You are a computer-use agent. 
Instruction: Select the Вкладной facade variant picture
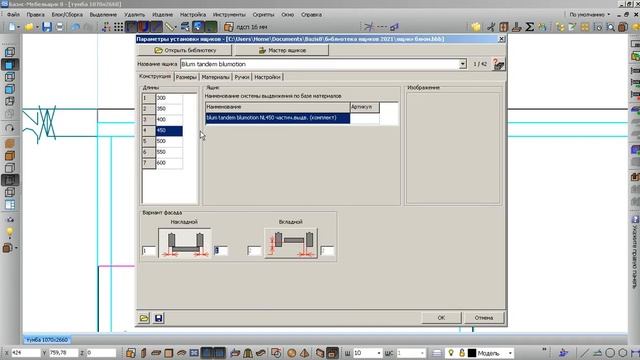point(291,243)
